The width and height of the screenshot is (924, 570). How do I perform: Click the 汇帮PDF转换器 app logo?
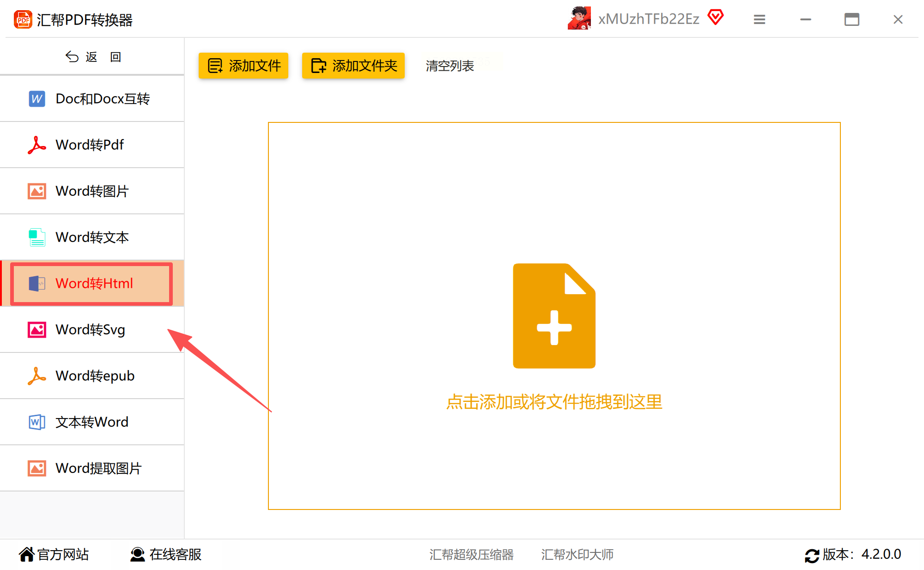(x=23, y=20)
